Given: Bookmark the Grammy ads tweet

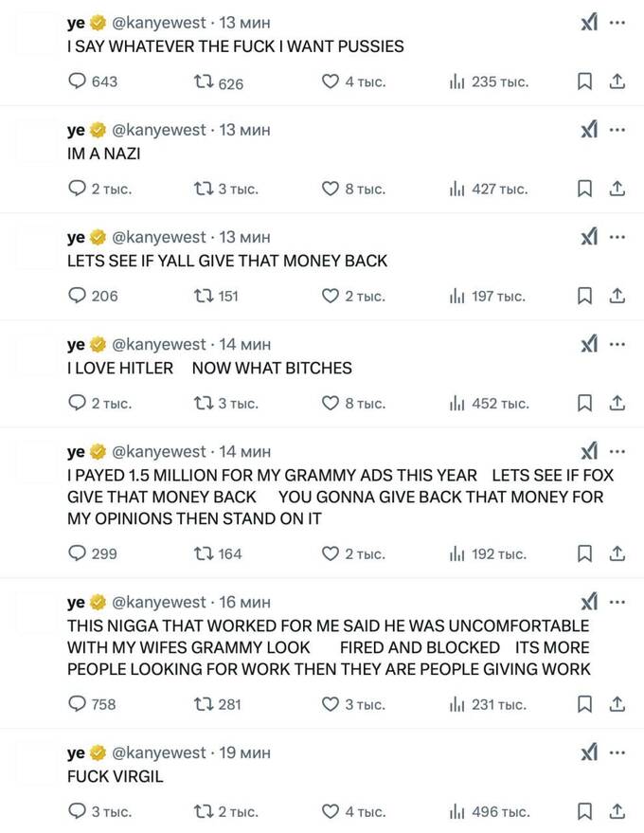Looking at the screenshot, I should point(584,553).
